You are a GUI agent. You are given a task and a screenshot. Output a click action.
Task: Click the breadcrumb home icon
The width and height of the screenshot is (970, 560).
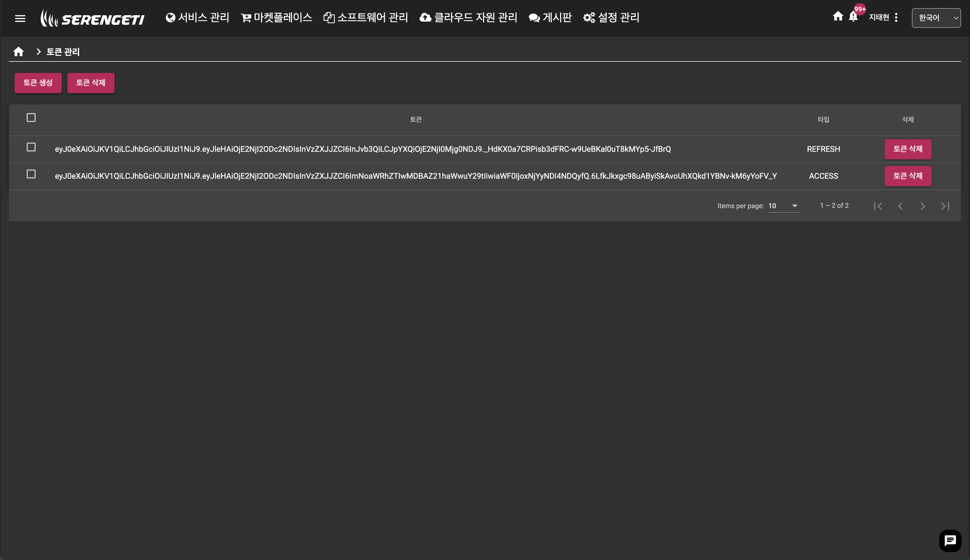click(x=19, y=52)
